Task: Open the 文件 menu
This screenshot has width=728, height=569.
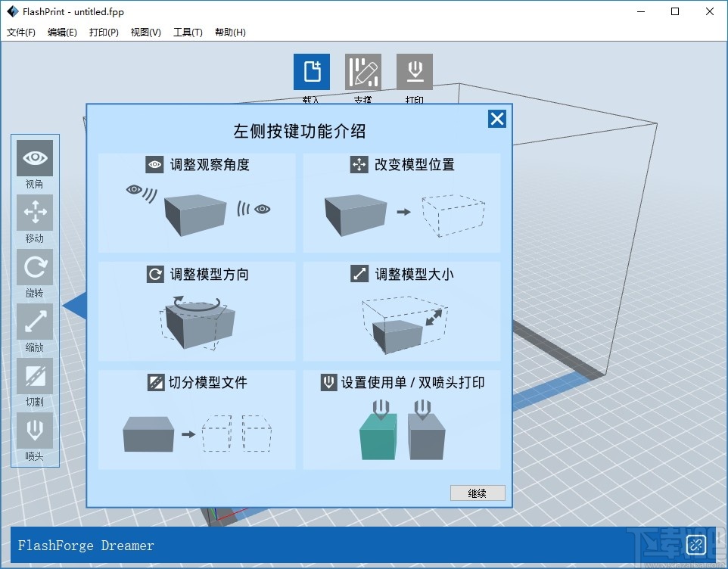Action: pyautogui.click(x=20, y=32)
